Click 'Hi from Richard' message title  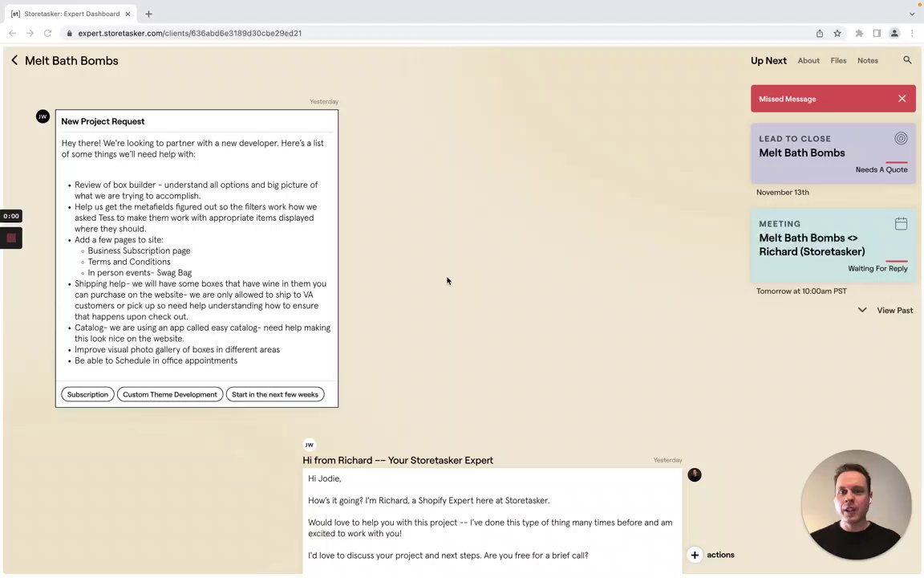(x=397, y=460)
